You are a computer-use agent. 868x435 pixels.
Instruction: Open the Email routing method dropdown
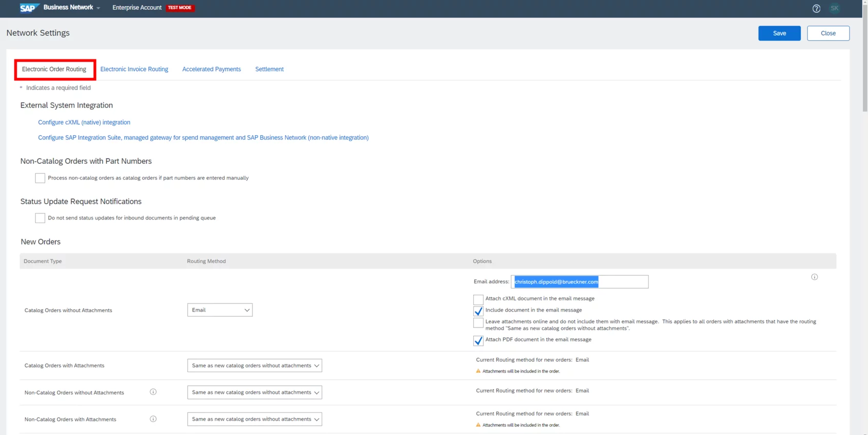pos(220,310)
